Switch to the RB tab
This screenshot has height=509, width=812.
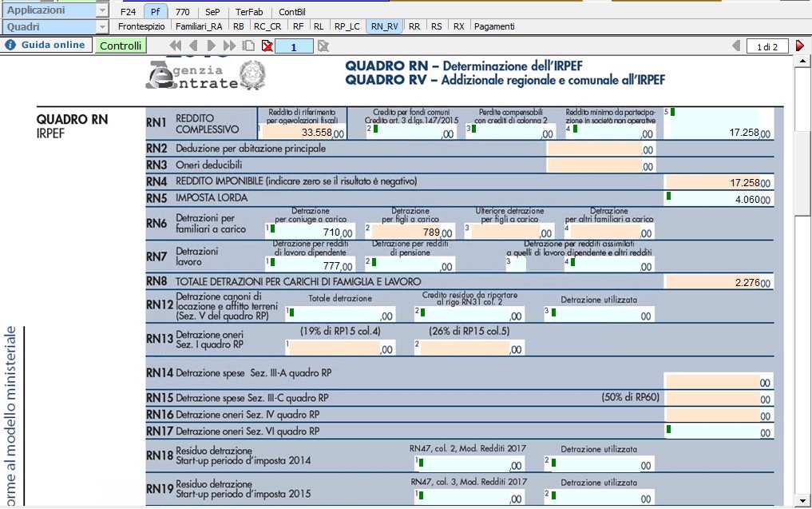coord(238,26)
